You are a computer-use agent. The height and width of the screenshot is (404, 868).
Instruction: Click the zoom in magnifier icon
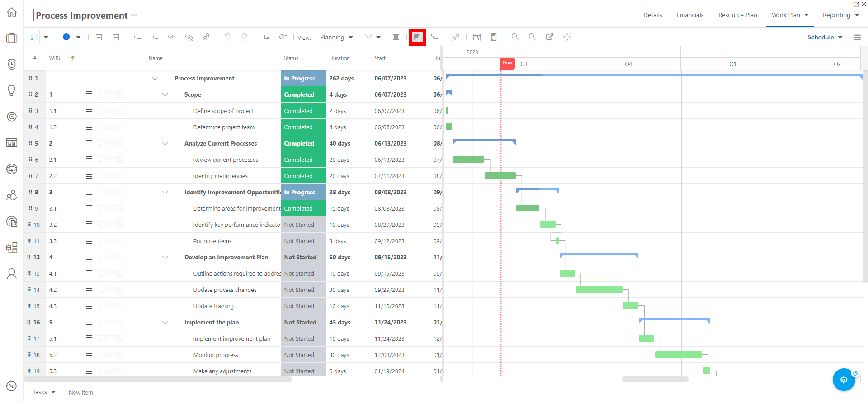515,37
